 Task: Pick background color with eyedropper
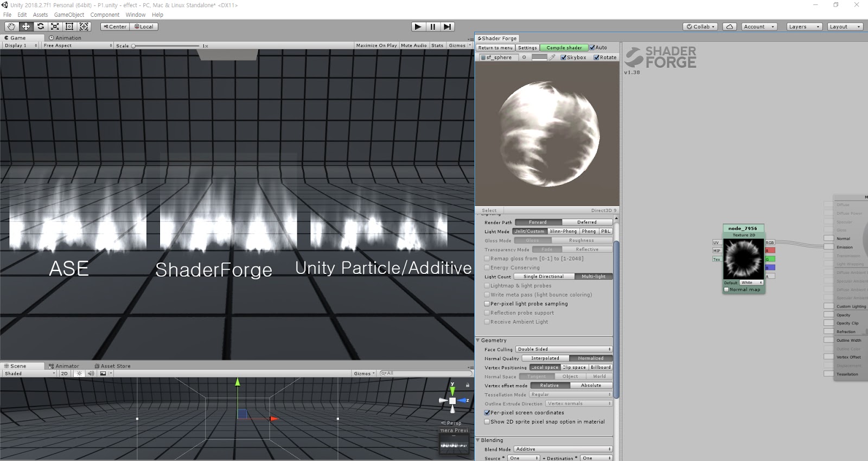[552, 57]
